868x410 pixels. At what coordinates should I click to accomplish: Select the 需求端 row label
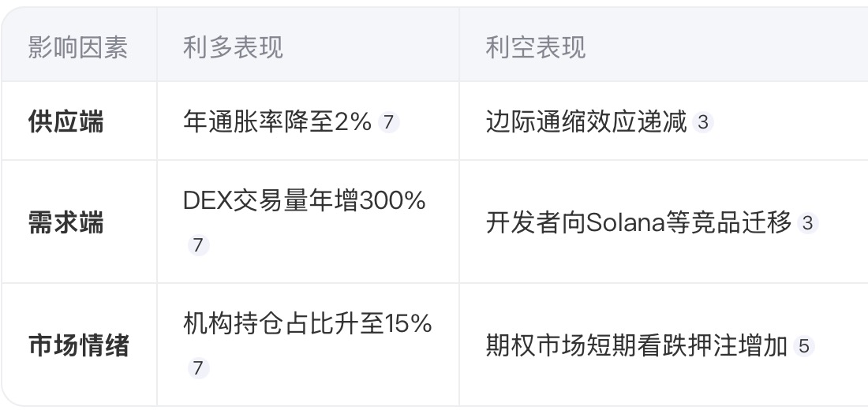65,223
